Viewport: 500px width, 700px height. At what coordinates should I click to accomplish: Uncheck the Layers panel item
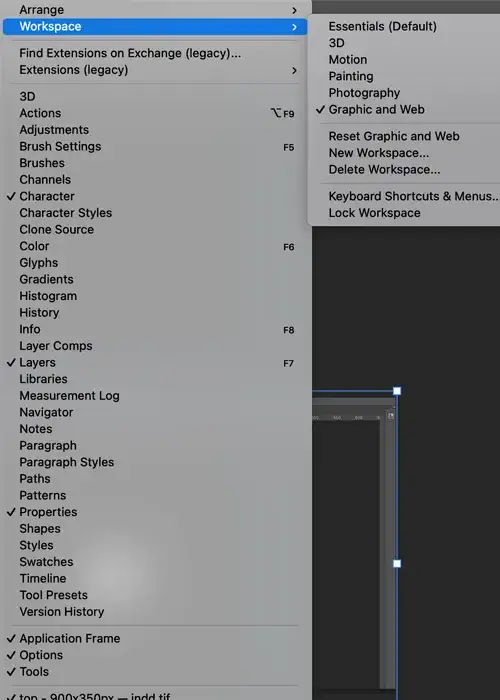pos(11,362)
